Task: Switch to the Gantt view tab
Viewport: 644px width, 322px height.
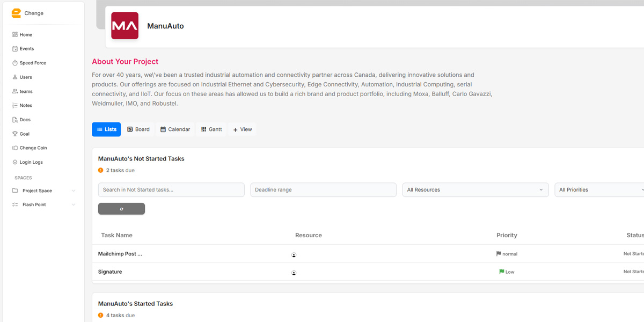Action: (211, 129)
